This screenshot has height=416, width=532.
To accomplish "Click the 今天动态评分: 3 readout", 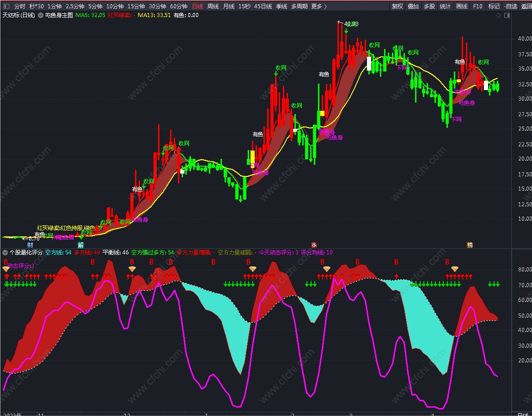I will (x=279, y=253).
